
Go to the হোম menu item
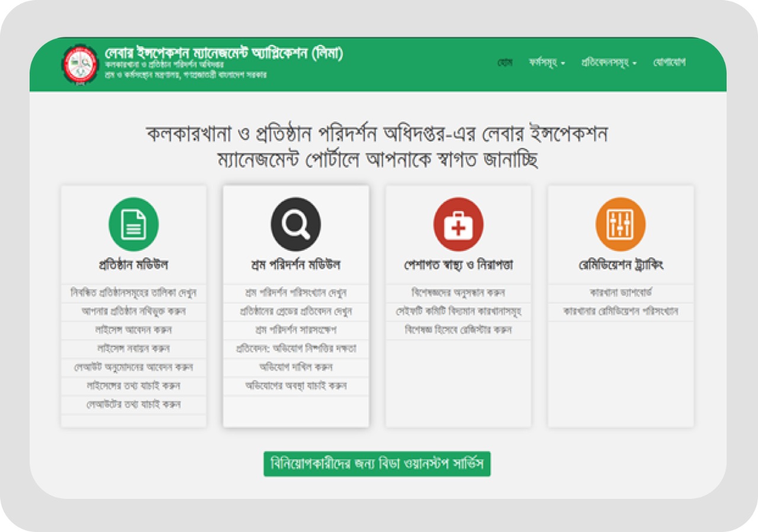tap(505, 63)
